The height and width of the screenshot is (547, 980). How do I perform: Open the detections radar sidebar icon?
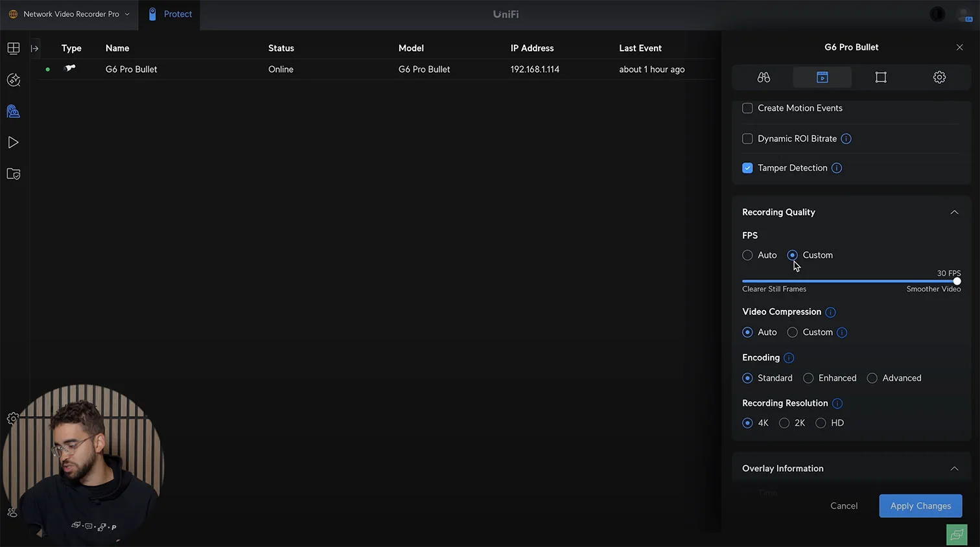(14, 80)
